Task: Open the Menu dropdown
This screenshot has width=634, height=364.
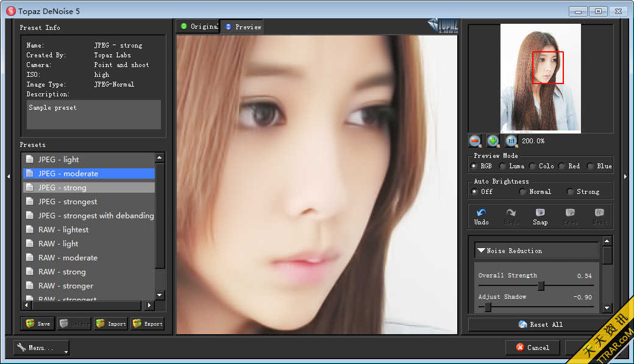Action: 41,348
